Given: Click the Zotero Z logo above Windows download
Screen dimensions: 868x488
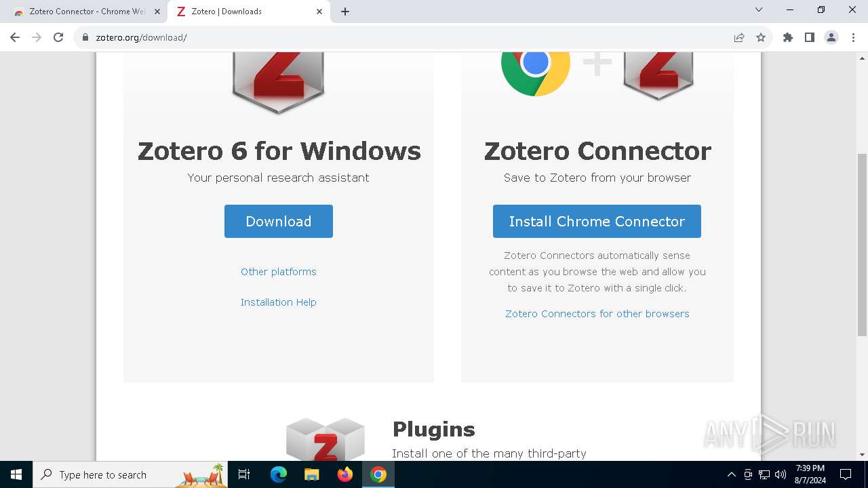Looking at the screenshot, I should point(279,81).
